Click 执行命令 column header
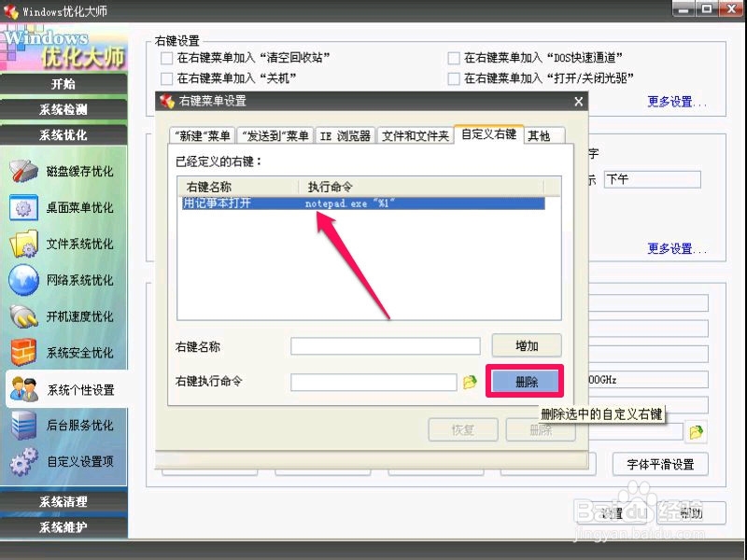747x560 pixels. click(421, 187)
